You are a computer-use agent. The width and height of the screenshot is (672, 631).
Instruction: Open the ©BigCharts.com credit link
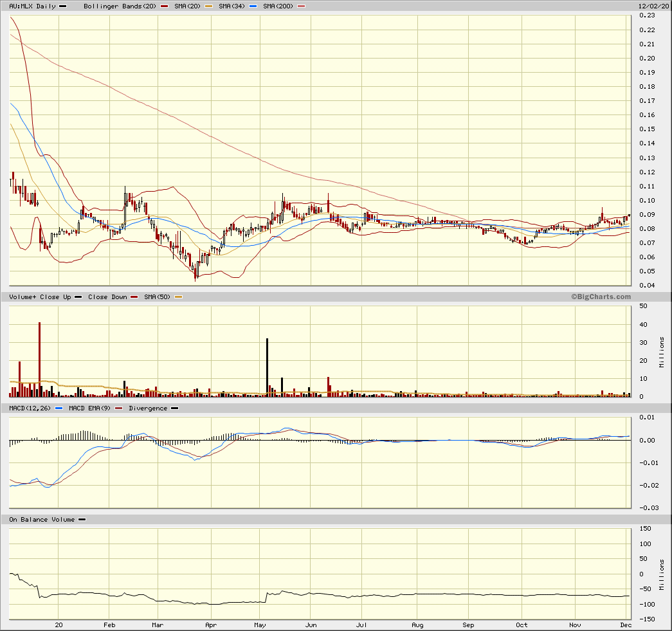click(601, 297)
